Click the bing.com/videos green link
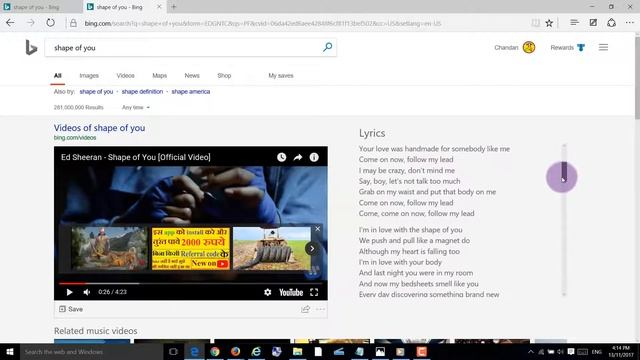 click(x=75, y=138)
